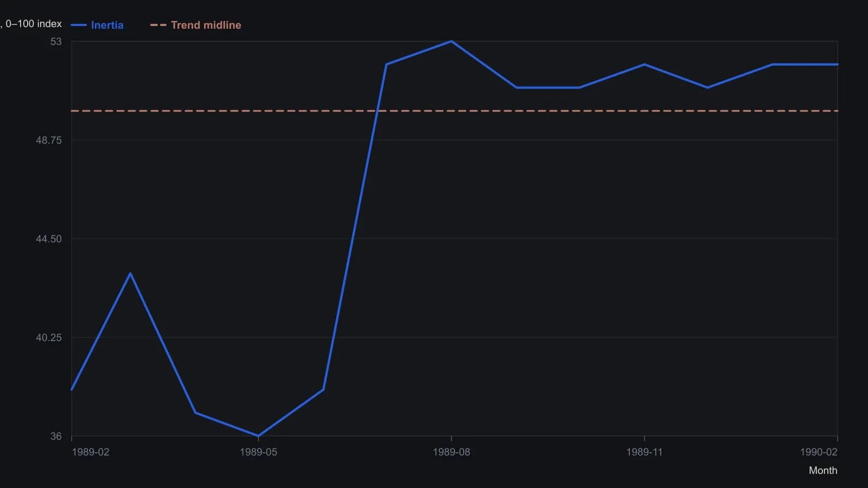Click the Month axis title
The image size is (868, 488).
[823, 471]
